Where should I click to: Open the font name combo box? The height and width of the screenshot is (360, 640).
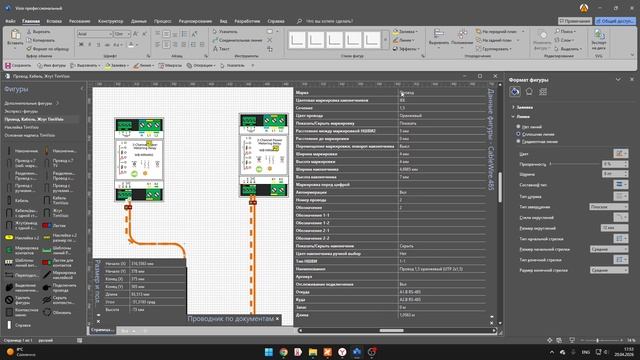pos(94,34)
